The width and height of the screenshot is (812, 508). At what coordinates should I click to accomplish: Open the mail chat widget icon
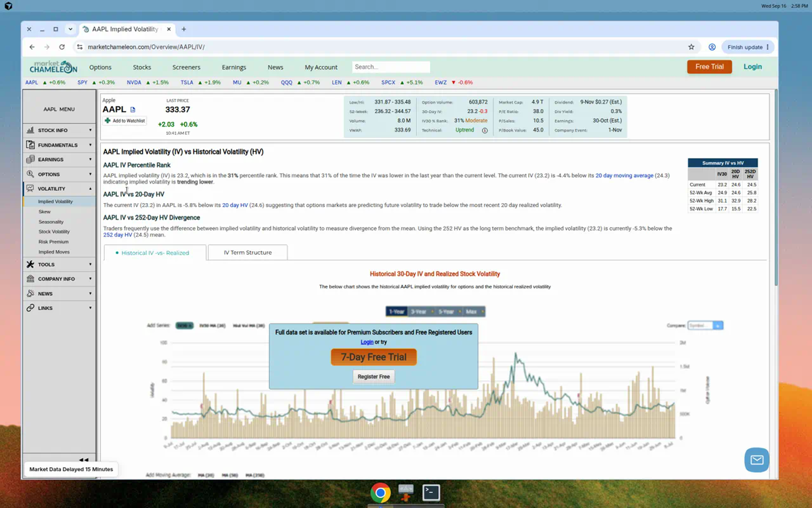tap(757, 460)
